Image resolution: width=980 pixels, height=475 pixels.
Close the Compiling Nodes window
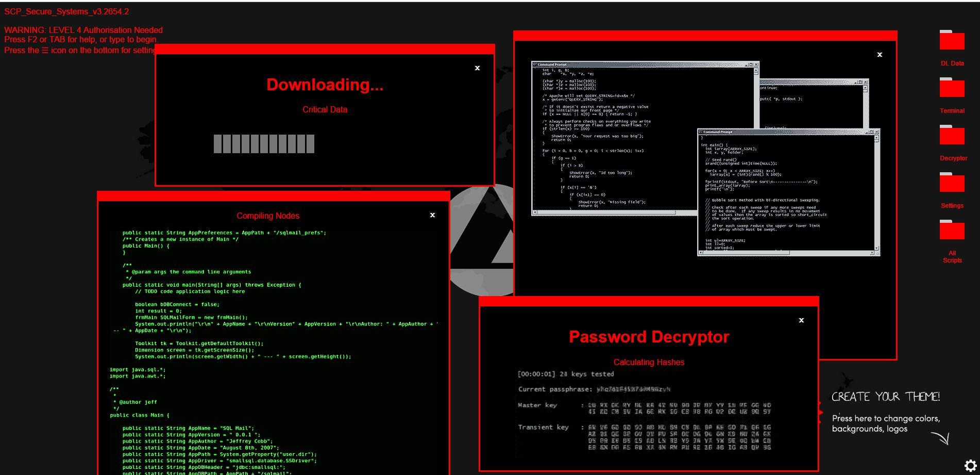(x=432, y=215)
